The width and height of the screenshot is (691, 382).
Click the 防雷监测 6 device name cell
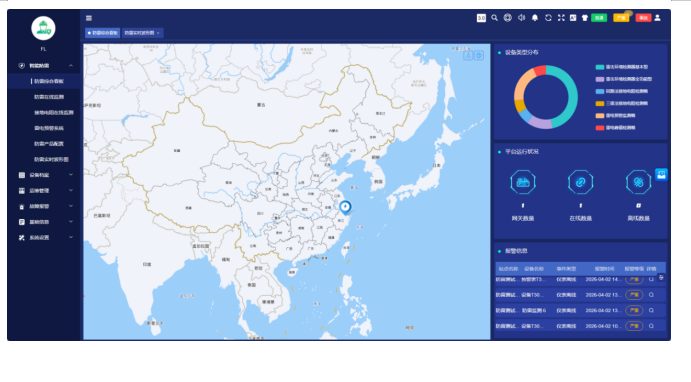(x=534, y=311)
